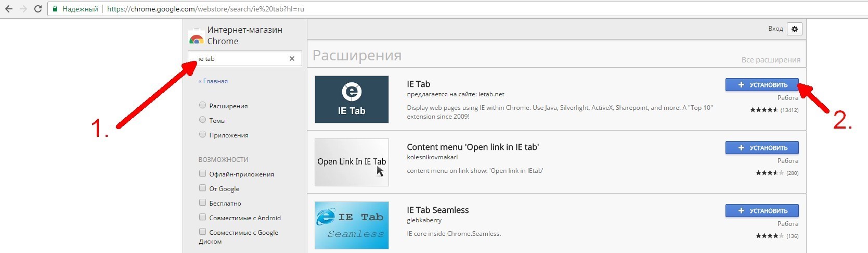
Task: Select the Приложения radio button
Action: coord(203,134)
